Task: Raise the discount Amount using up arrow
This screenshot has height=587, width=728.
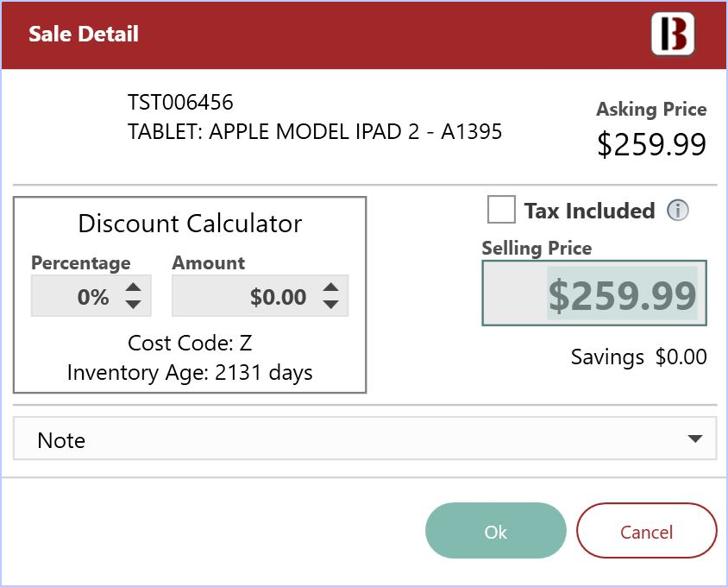Action: click(x=330, y=287)
